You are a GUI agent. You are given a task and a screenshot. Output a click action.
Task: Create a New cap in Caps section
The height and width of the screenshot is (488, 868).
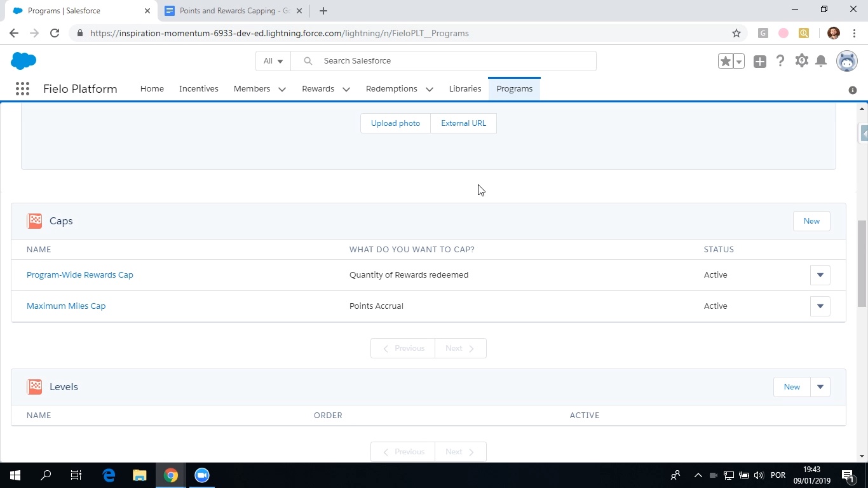click(811, 221)
